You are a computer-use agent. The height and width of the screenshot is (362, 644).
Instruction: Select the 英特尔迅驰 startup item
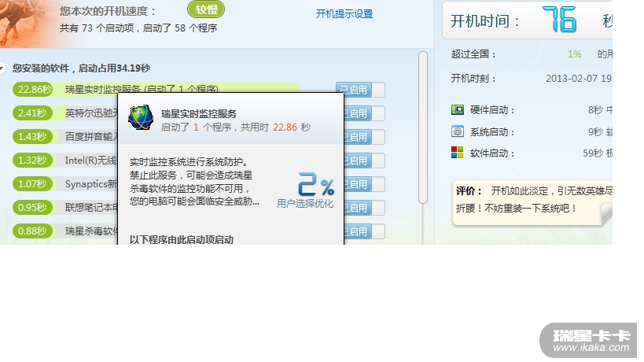(91, 113)
